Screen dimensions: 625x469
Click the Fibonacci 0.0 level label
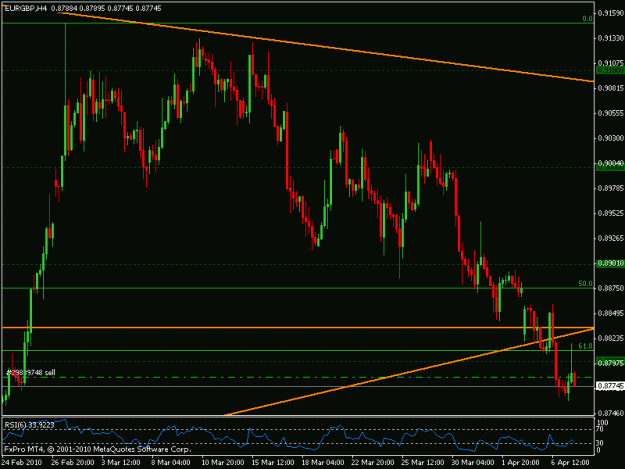point(587,19)
